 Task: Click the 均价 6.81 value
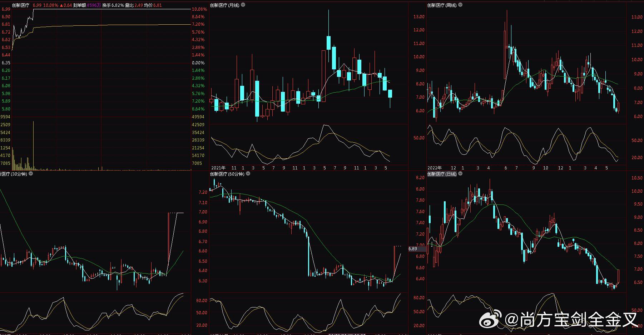tap(153, 5)
